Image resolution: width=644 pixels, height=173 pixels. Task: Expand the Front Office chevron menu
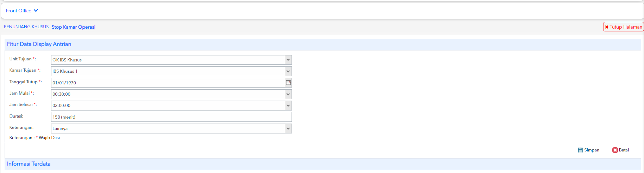click(x=36, y=11)
